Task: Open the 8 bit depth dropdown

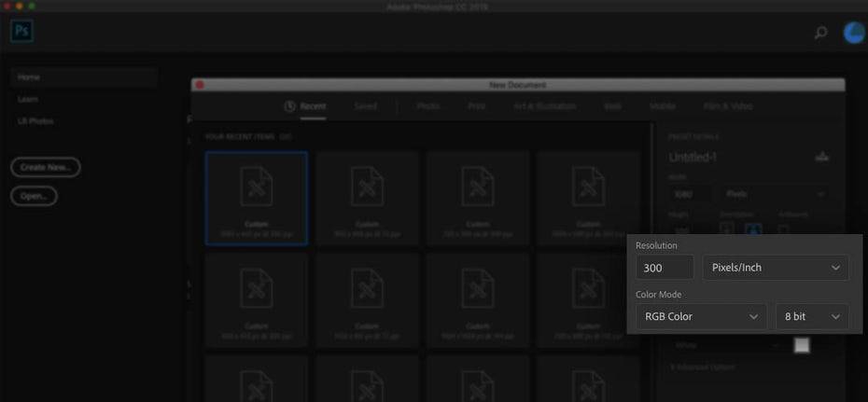Action: coord(812,317)
